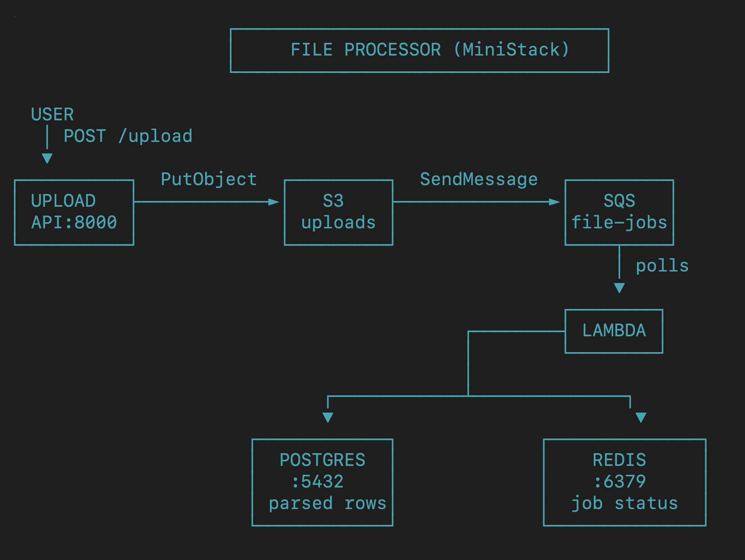Screen dimensions: 745x560
Task: Click the PutObject label
Action: pos(209,179)
